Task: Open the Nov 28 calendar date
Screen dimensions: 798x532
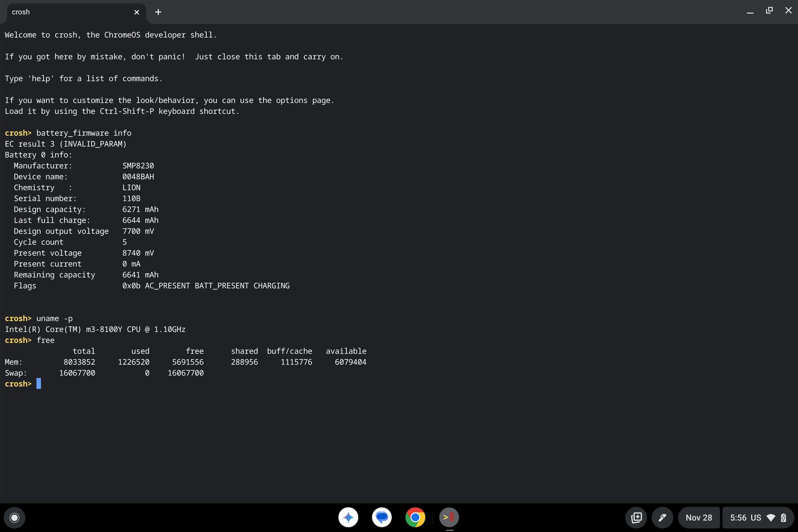Action: click(x=698, y=518)
